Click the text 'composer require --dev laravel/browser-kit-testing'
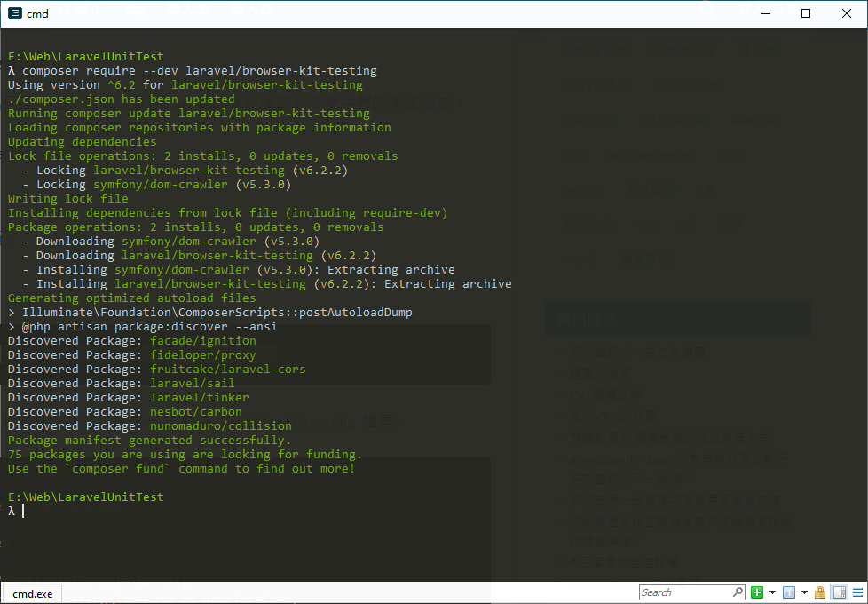 click(200, 71)
